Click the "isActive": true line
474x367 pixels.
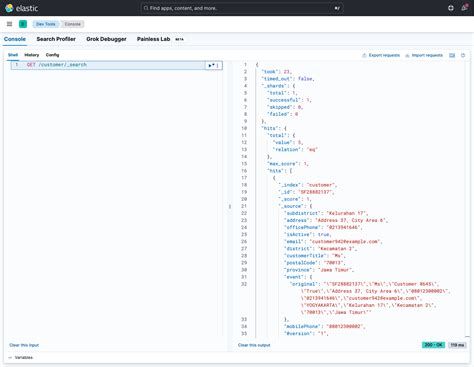pos(308,234)
